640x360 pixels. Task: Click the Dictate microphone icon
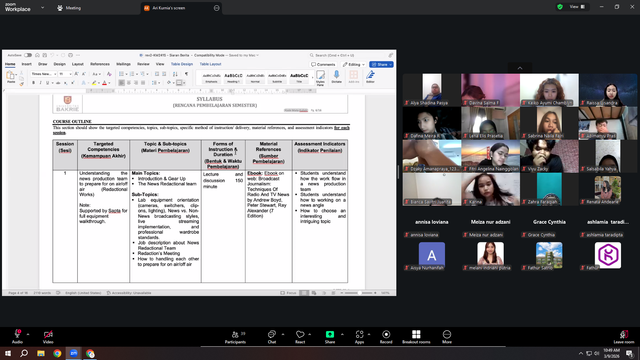tap(336, 76)
